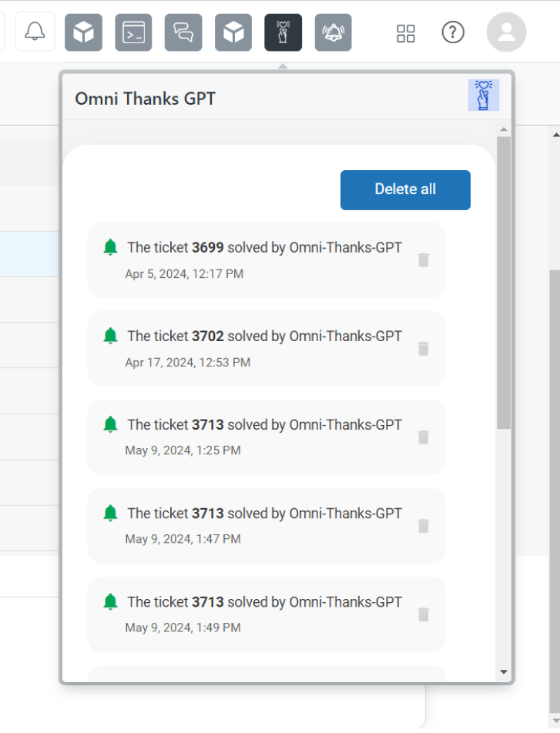Click the Omni Thanks GPT logo in panel header
560x733 pixels.
[x=484, y=95]
